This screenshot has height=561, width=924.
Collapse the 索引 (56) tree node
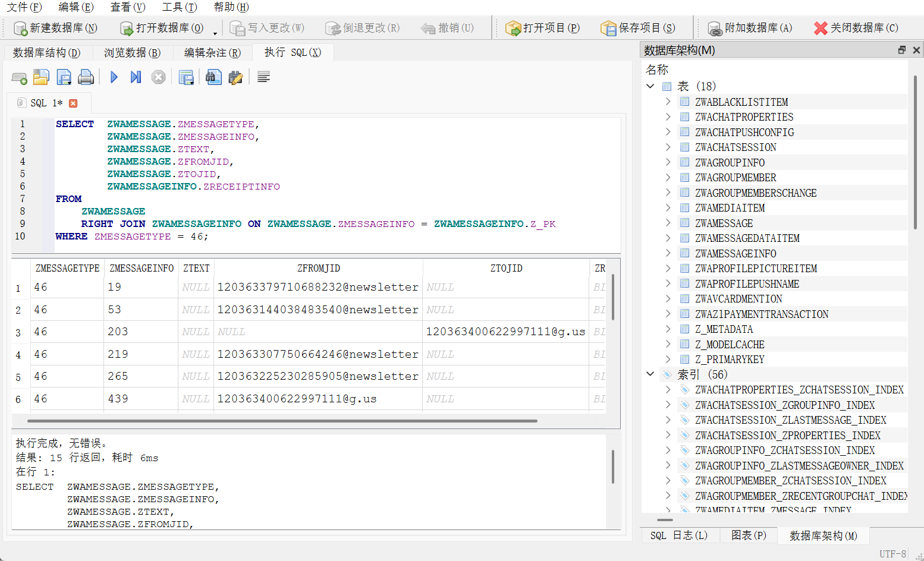[650, 374]
